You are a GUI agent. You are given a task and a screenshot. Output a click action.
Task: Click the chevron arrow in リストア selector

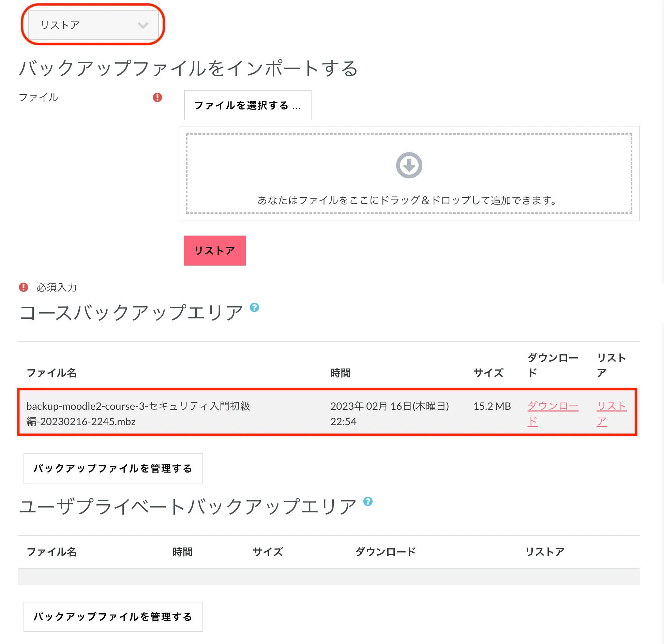tap(143, 25)
